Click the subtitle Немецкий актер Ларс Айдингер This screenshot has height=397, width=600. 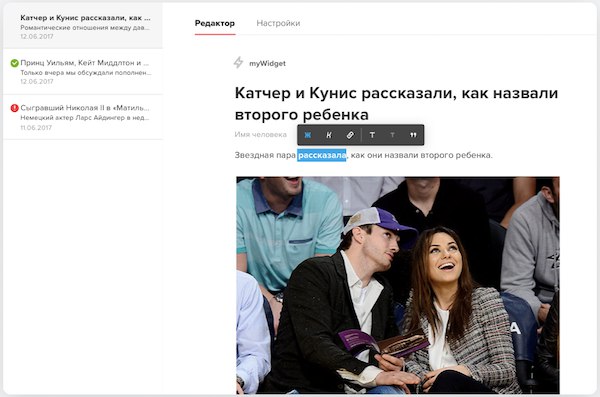[85, 118]
